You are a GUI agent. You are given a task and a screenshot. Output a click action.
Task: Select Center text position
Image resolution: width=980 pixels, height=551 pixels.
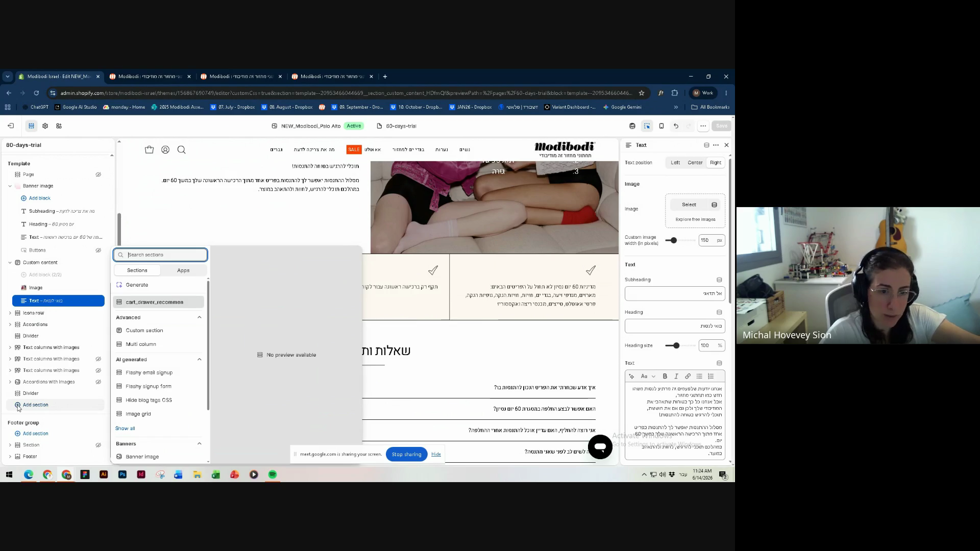(x=695, y=163)
